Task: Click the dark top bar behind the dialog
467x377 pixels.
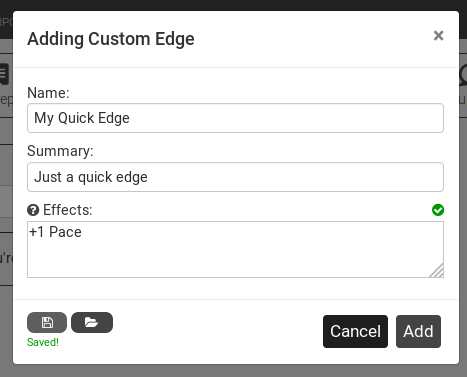Action: coord(233,5)
